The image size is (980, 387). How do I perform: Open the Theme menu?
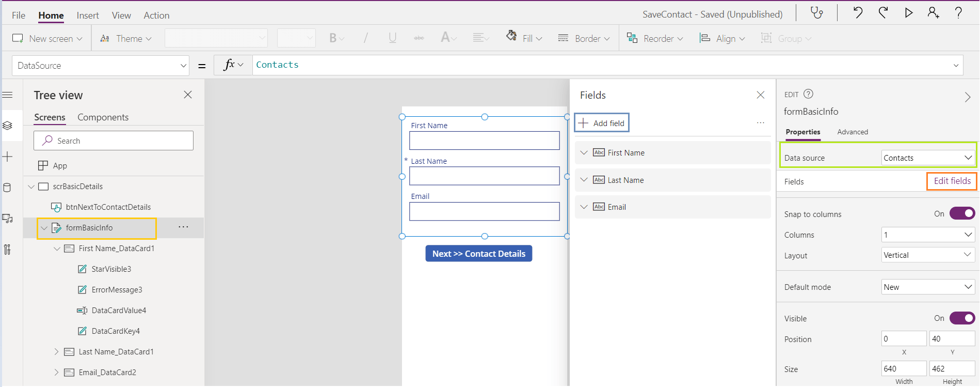(126, 38)
